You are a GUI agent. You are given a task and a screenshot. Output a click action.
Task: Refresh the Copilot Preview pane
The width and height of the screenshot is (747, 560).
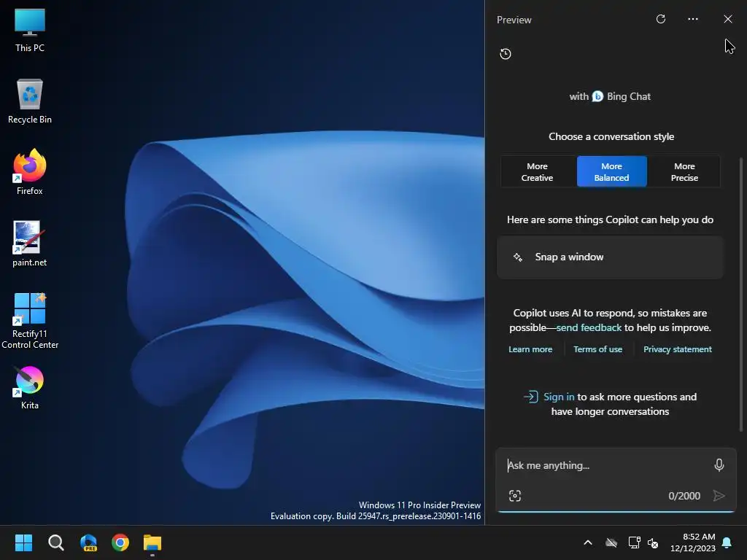(x=661, y=19)
